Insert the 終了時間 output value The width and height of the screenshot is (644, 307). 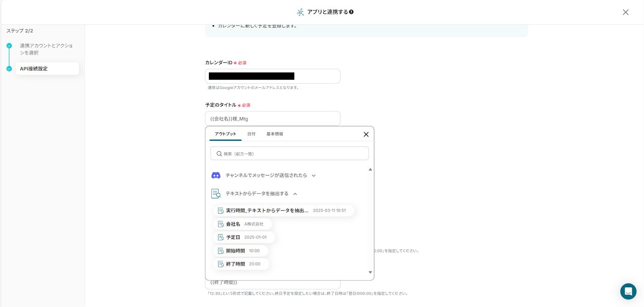(x=241, y=264)
